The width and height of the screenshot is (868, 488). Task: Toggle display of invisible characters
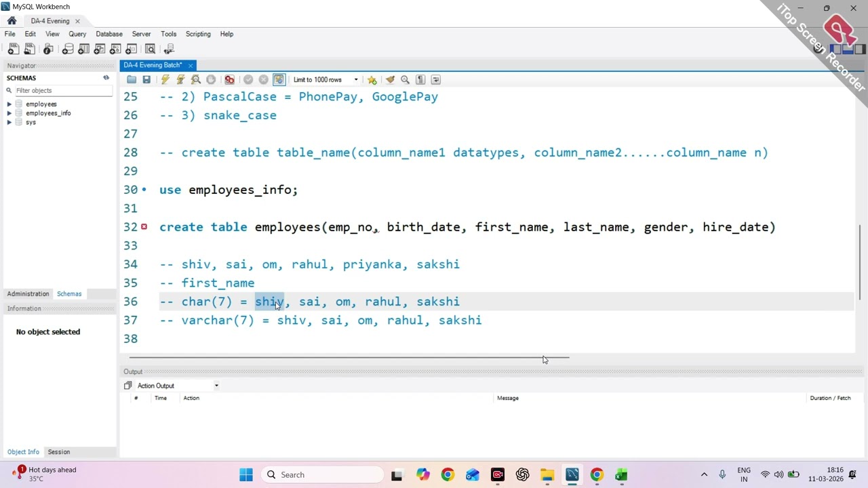[420, 80]
